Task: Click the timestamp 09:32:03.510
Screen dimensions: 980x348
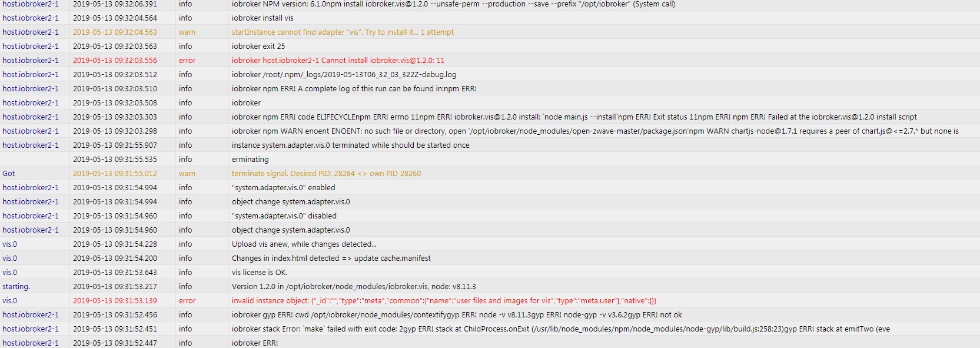Action: 115,88
